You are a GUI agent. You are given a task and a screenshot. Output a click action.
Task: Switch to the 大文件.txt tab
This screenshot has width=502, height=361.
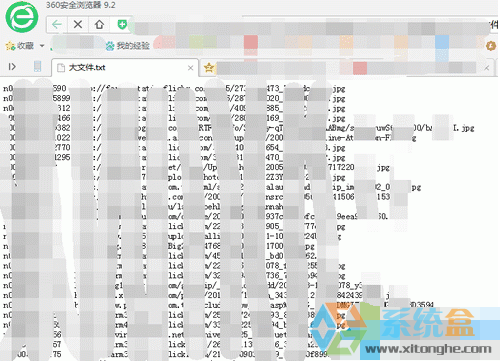(125, 68)
